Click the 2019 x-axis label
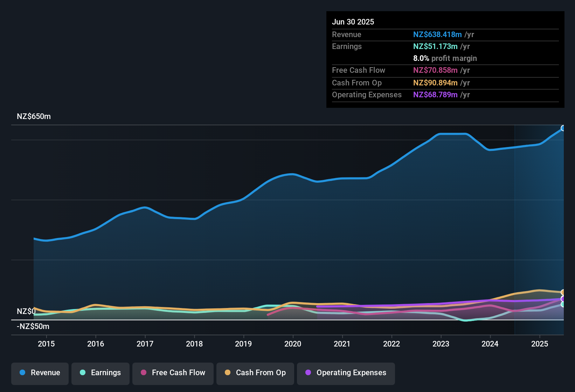This screenshot has width=575, height=392. click(x=243, y=344)
